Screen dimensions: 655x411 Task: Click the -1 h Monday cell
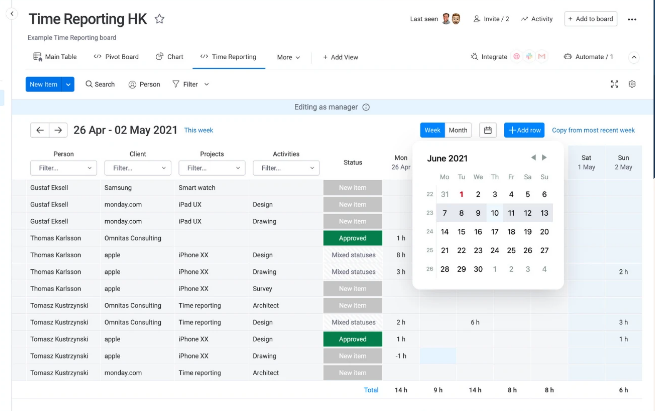401,356
